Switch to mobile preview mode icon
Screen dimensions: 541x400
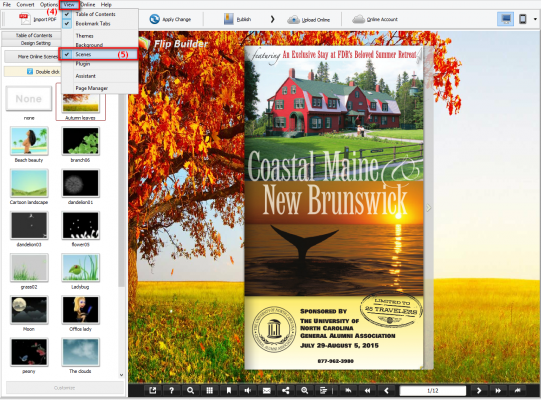(523, 19)
